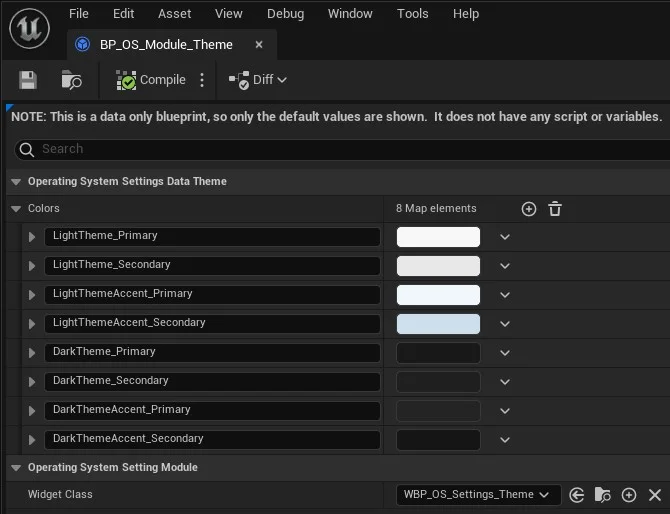The height and width of the screenshot is (514, 670).
Task: Add a new element to Colors map
Action: [529, 209]
